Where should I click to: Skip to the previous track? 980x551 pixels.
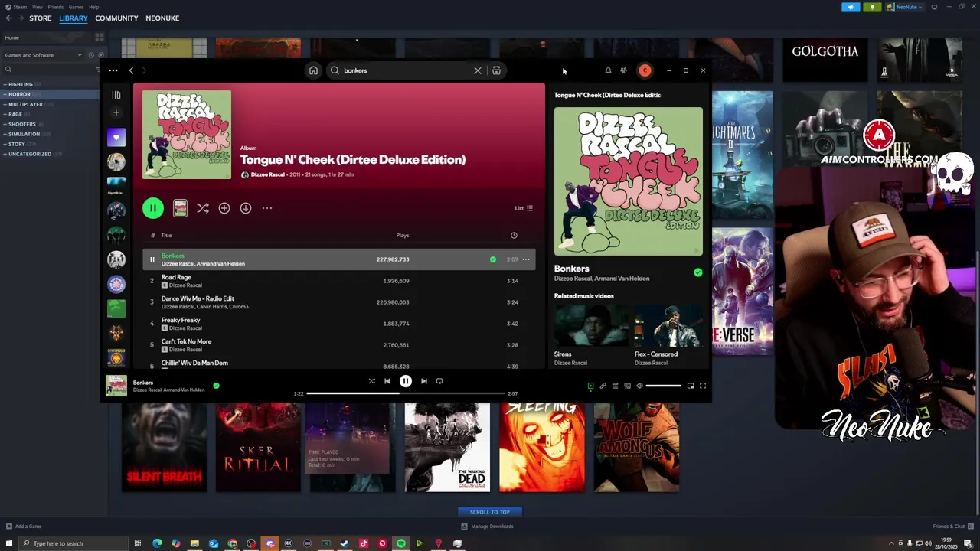[387, 381]
